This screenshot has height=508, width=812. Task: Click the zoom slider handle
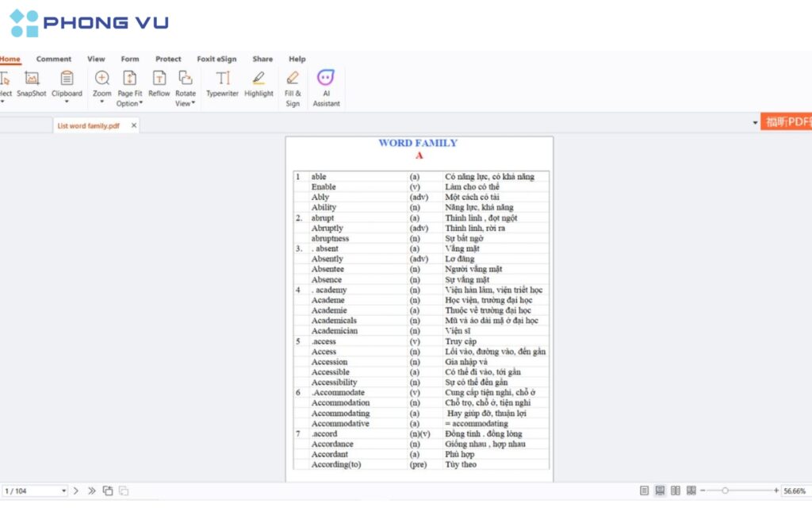(x=725, y=491)
